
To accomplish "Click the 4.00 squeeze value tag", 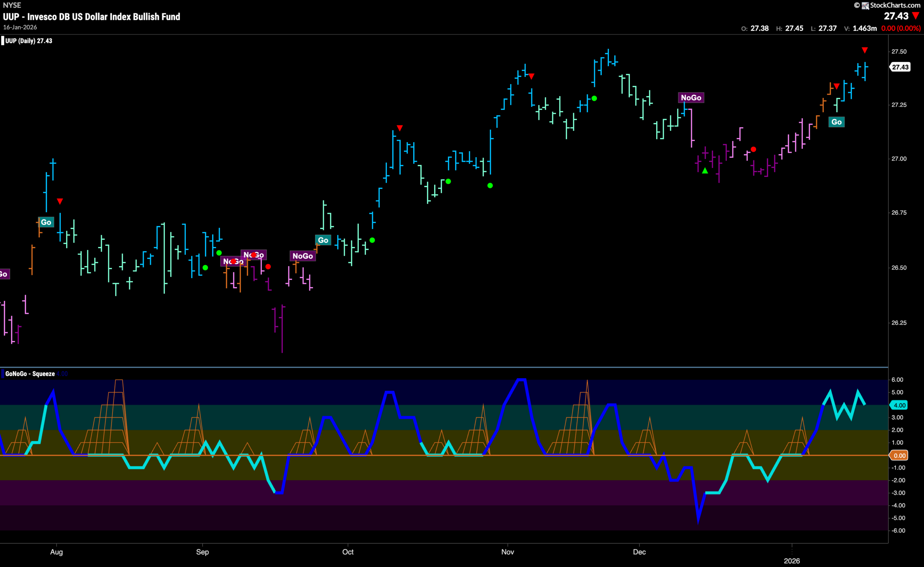I will [x=899, y=405].
